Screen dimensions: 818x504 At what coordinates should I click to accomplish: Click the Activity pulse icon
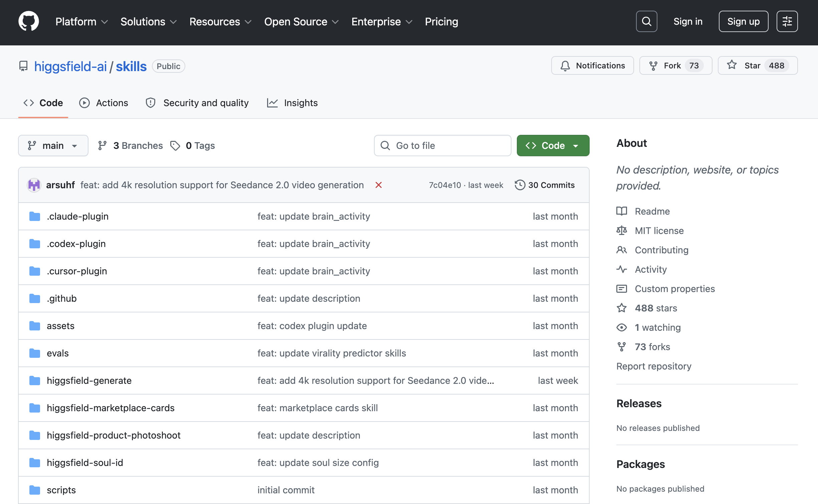(622, 269)
